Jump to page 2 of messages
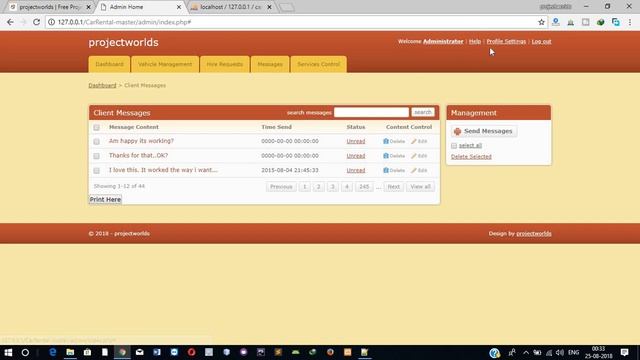 318,187
